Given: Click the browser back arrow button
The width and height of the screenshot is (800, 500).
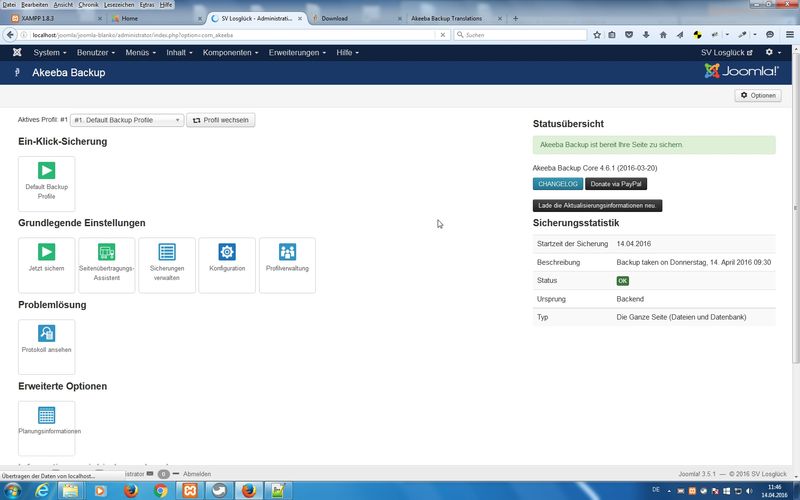Looking at the screenshot, I should point(10,35).
